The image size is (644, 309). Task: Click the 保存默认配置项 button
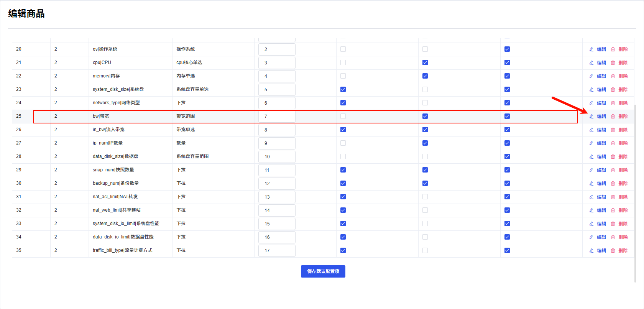coord(323,271)
